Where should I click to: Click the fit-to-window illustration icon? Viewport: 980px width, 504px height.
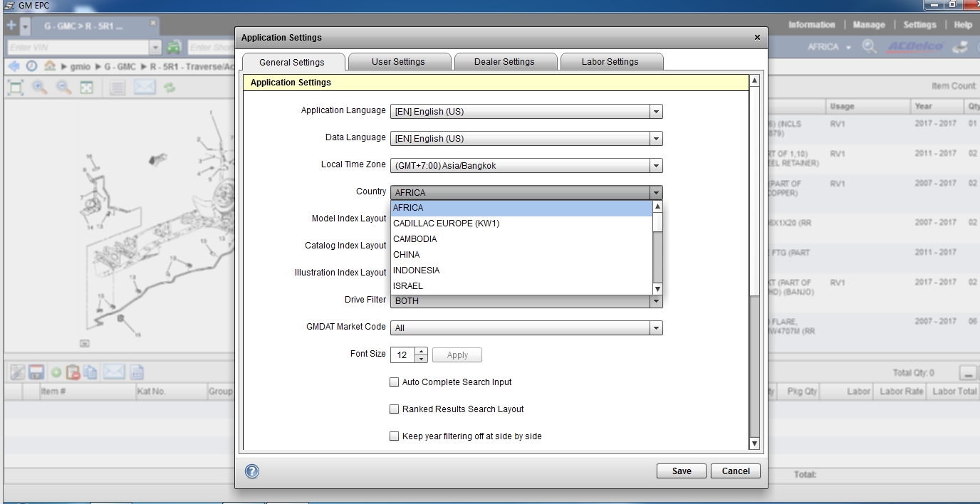pos(16,88)
